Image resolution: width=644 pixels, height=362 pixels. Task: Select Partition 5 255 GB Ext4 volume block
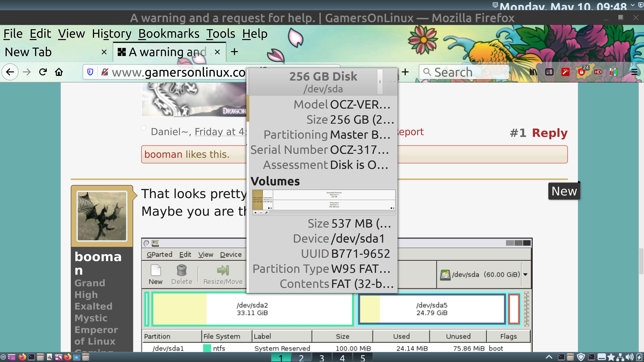coord(334,205)
